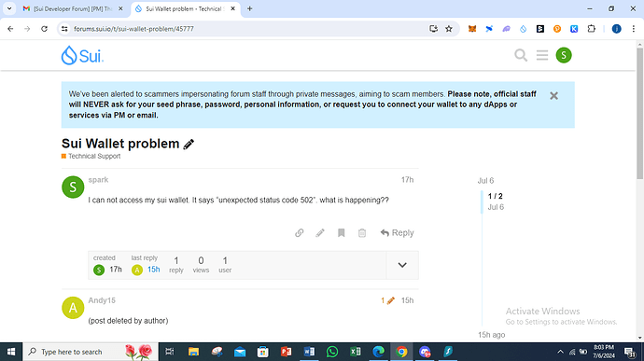Reply to spark's post
644x361 pixels.
[x=397, y=233]
